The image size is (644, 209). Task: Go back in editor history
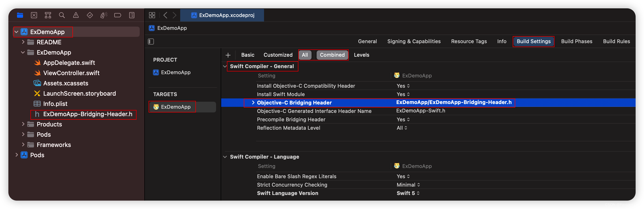165,15
